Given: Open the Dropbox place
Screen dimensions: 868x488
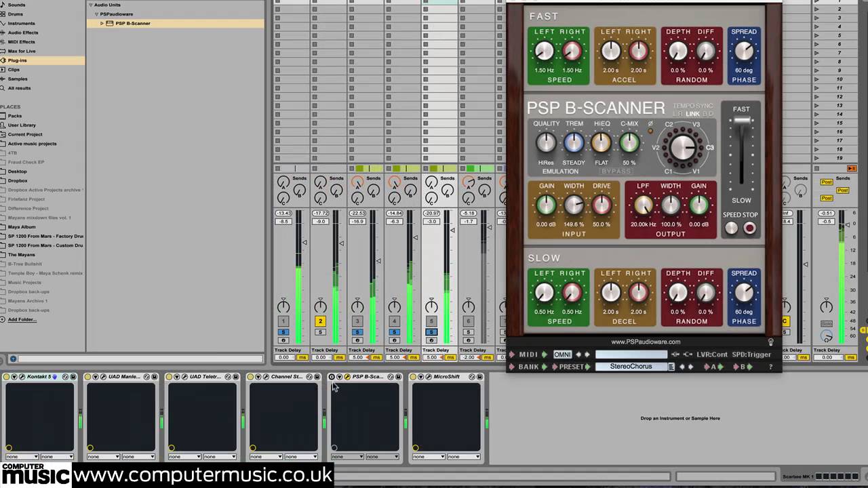Looking at the screenshot, I should (x=18, y=180).
